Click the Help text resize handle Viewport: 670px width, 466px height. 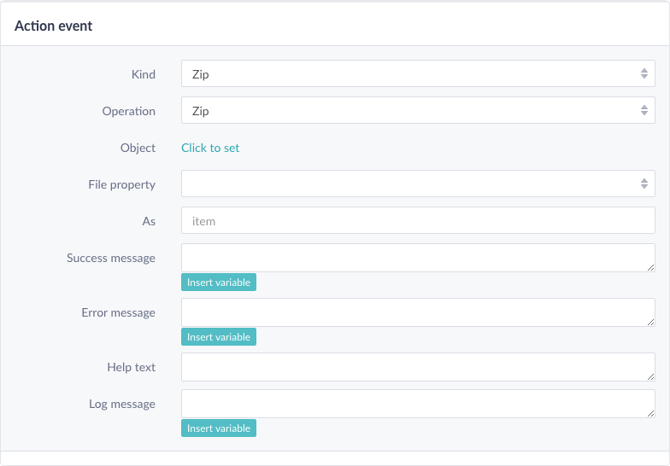point(651,377)
